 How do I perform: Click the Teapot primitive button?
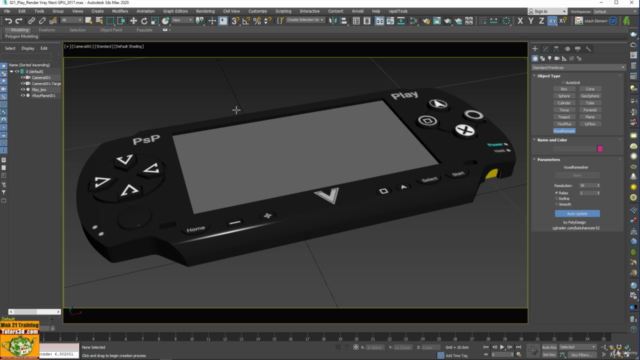tap(564, 117)
